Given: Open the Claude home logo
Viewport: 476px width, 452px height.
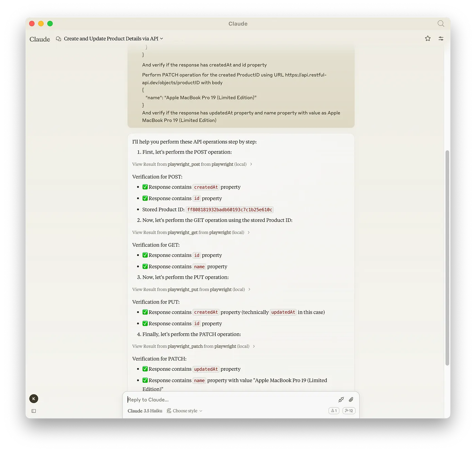Looking at the screenshot, I should pos(40,39).
